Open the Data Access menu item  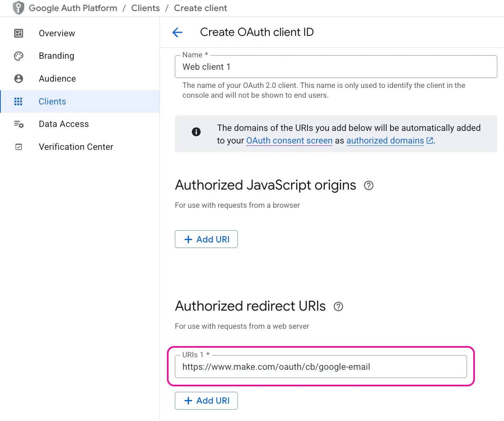(80, 124)
